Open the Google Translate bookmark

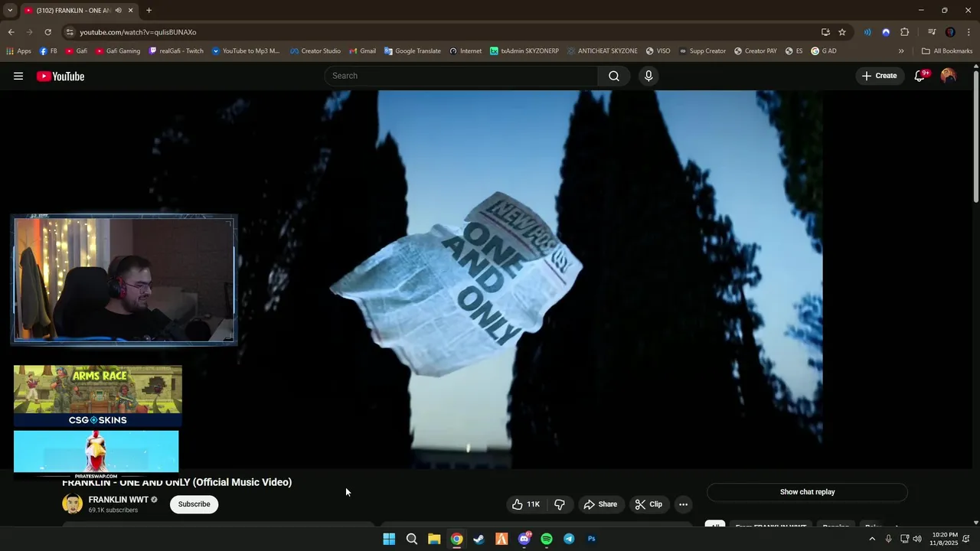[x=413, y=51]
